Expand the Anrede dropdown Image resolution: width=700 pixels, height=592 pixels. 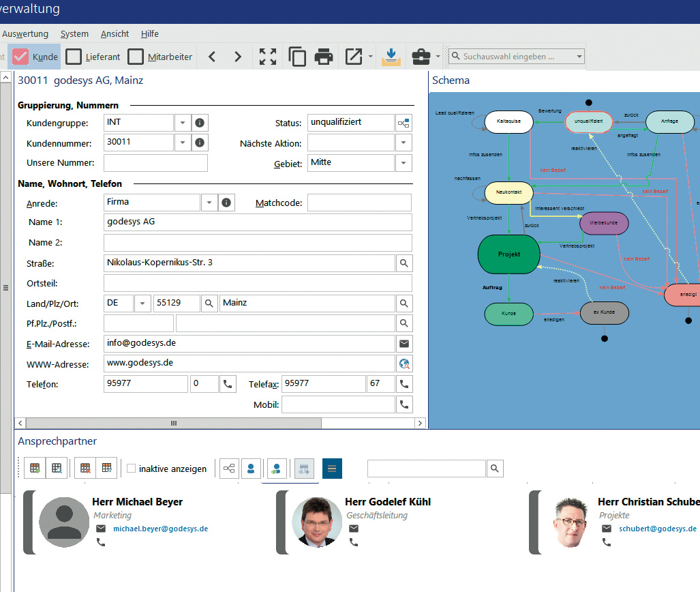[x=209, y=203]
